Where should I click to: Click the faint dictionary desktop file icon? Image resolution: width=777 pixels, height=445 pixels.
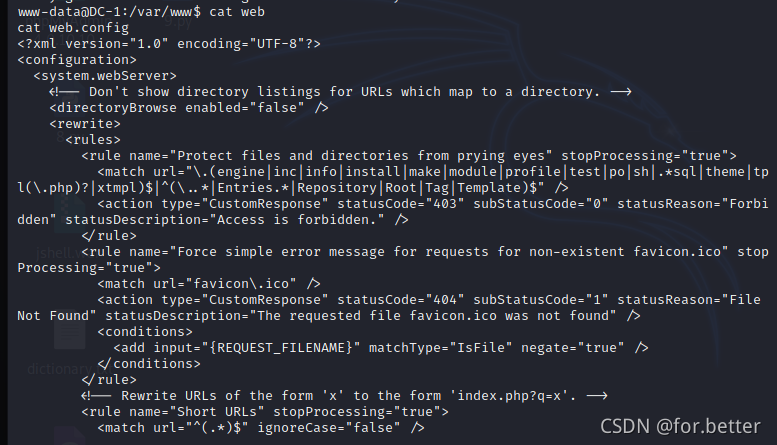tap(69, 333)
